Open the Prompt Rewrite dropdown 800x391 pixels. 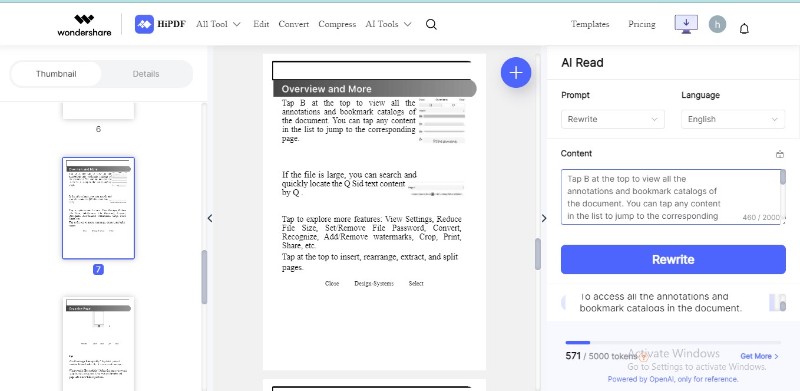point(613,119)
